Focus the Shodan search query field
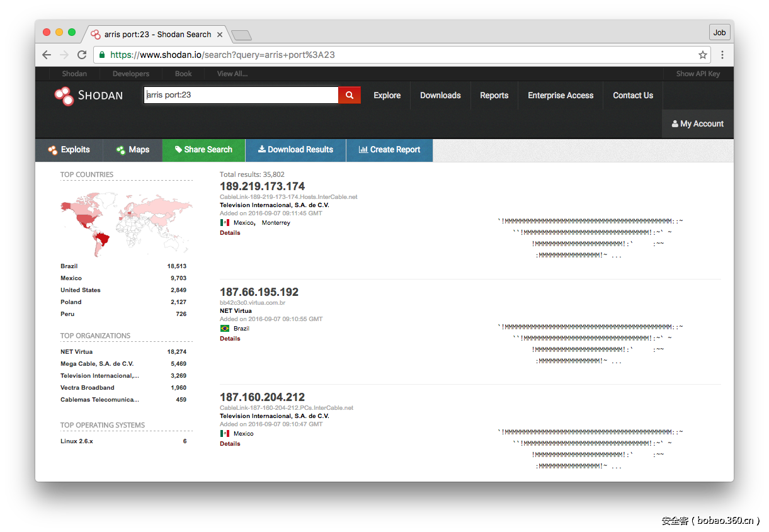This screenshot has width=769, height=532. [241, 95]
